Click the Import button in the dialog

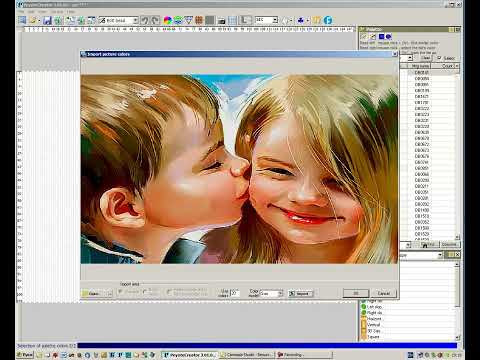coord(300,293)
